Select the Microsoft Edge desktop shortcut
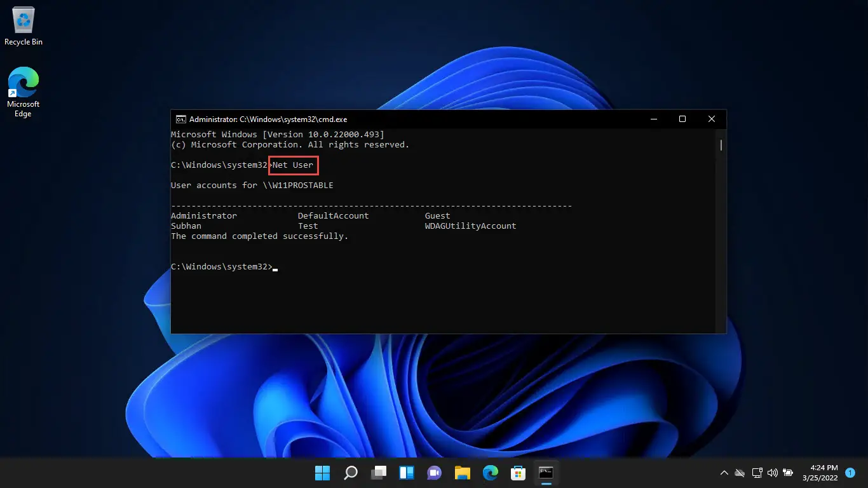This screenshot has height=488, width=868. tap(23, 92)
